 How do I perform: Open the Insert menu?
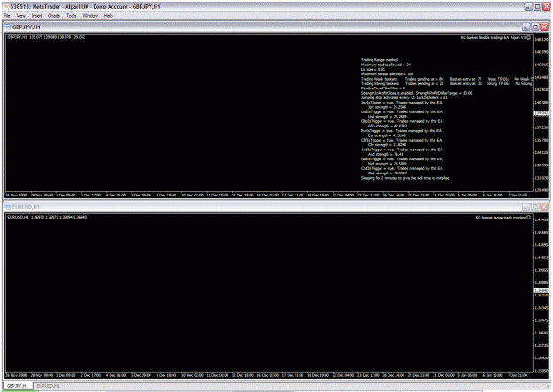(x=36, y=16)
